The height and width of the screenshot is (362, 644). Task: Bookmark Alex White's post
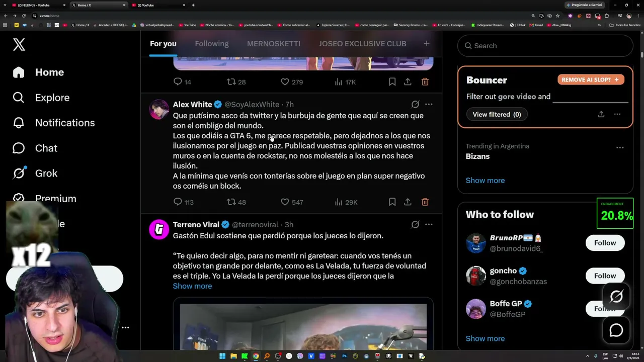point(392,202)
